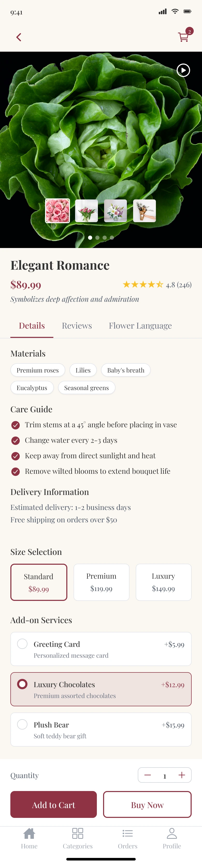The height and width of the screenshot is (868, 202).
Task: Choose the Luxury size option
Action: (x=163, y=582)
